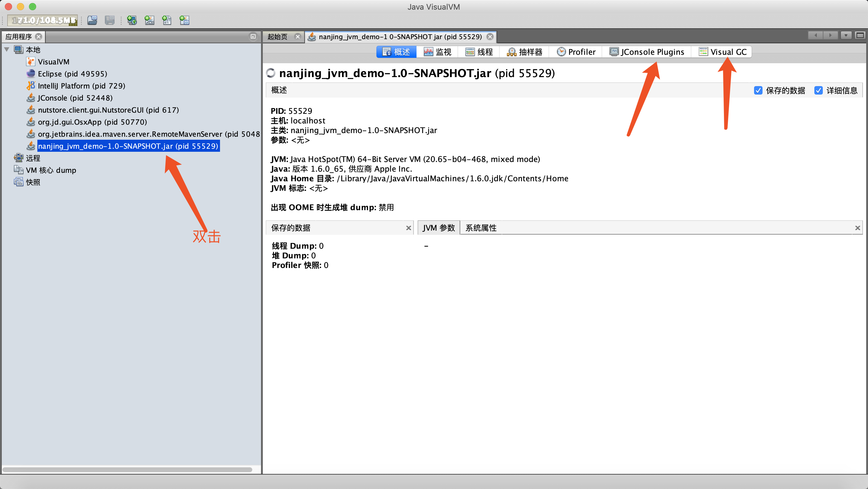Open the 抽样器 sampler tab
Image resolution: width=868 pixels, height=489 pixels.
tap(524, 52)
